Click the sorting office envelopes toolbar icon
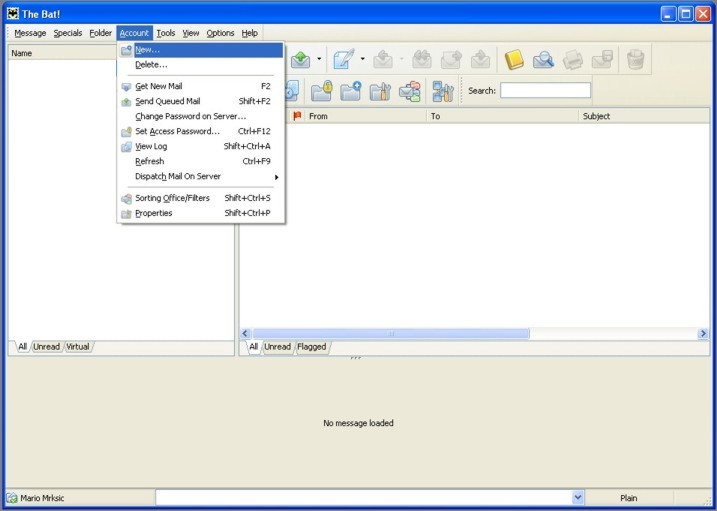 pyautogui.click(x=410, y=91)
